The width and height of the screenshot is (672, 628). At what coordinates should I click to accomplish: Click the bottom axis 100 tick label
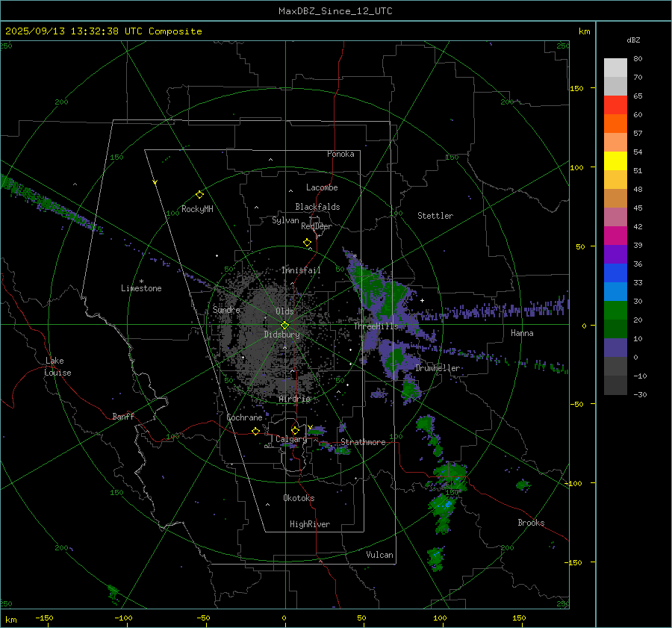click(x=440, y=618)
